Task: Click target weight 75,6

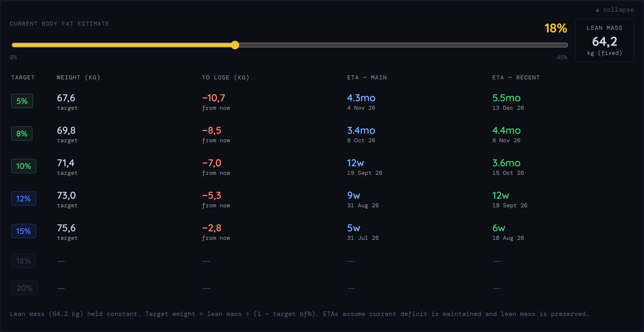Action: (66, 228)
